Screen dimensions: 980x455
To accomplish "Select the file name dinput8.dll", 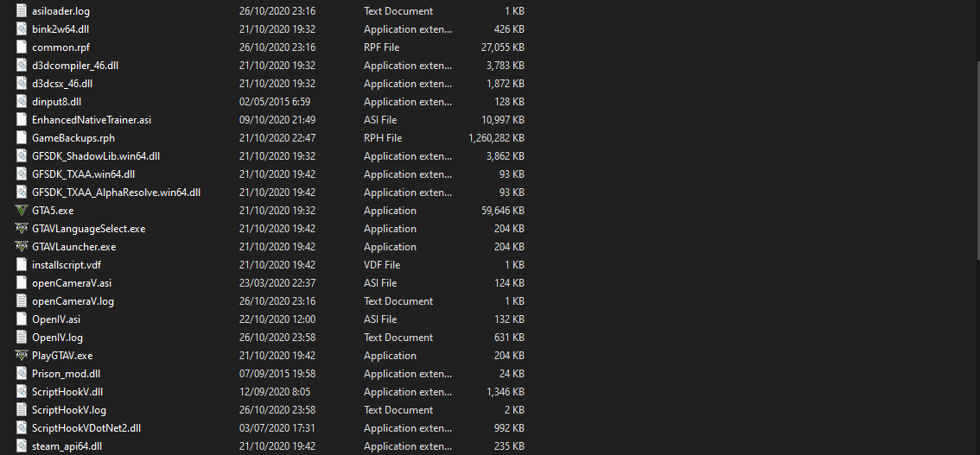I will coord(57,101).
